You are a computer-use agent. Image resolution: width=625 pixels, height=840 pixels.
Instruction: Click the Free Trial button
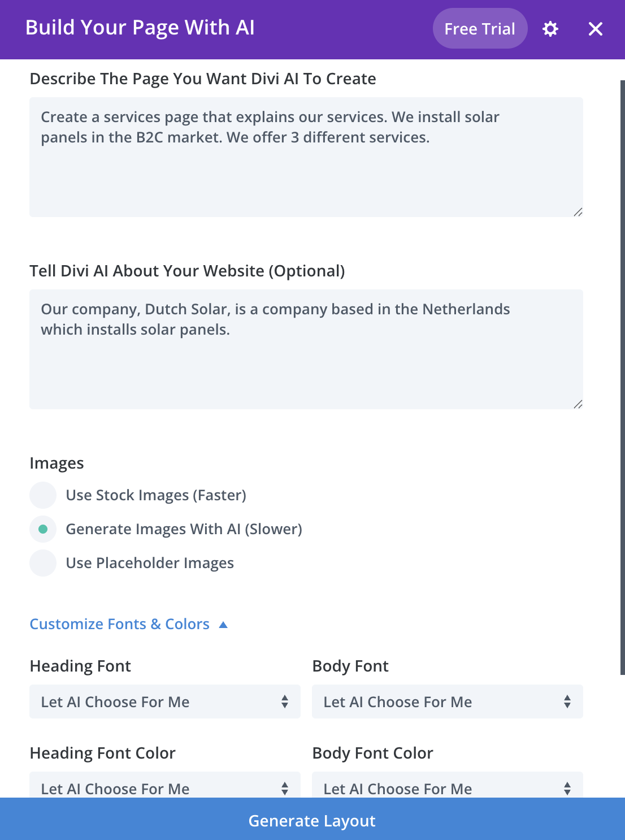point(479,29)
